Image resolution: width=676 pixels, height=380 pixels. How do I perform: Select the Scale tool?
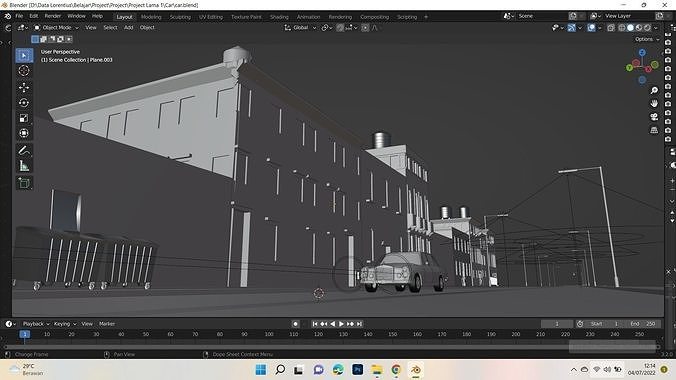[24, 118]
